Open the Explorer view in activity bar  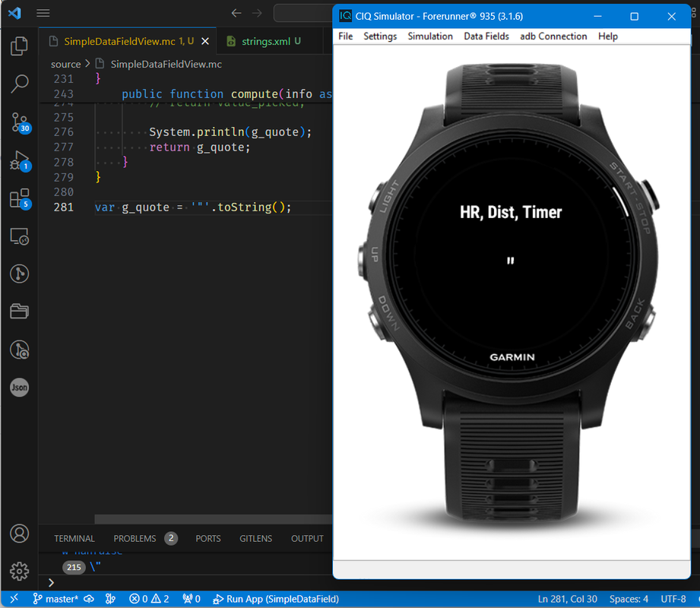19,46
